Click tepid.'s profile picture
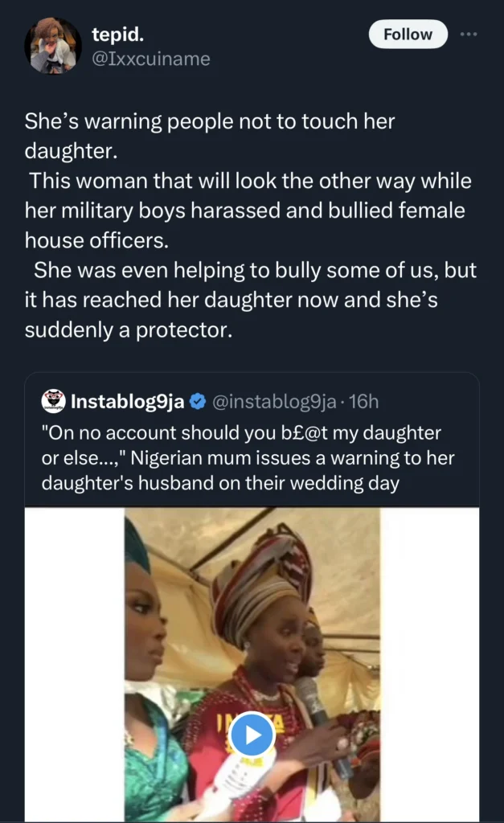The image size is (504, 823). [x=52, y=46]
